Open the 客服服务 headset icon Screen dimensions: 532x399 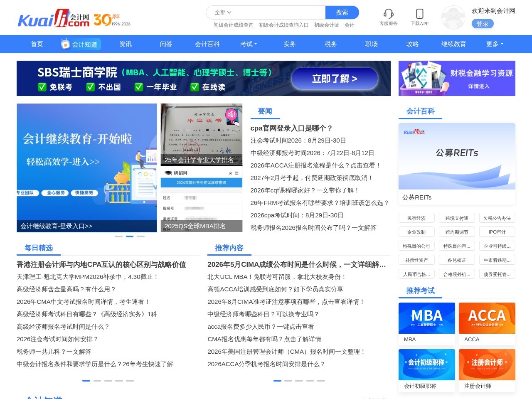coord(388,13)
